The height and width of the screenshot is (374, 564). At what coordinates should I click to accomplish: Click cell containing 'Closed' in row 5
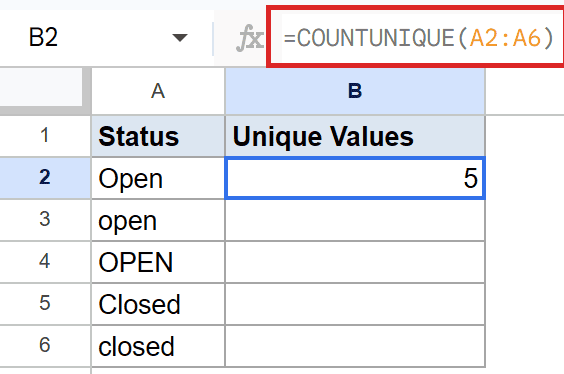(x=158, y=304)
